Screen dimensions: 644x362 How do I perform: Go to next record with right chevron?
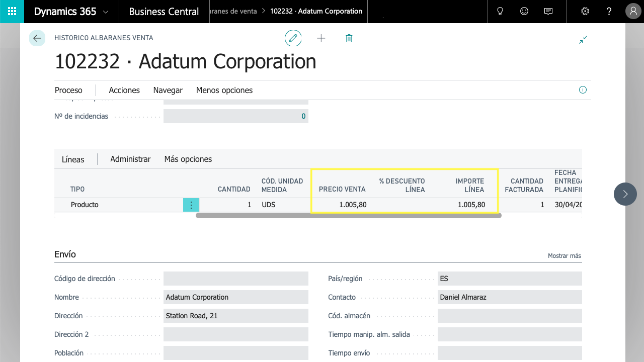[x=625, y=194]
